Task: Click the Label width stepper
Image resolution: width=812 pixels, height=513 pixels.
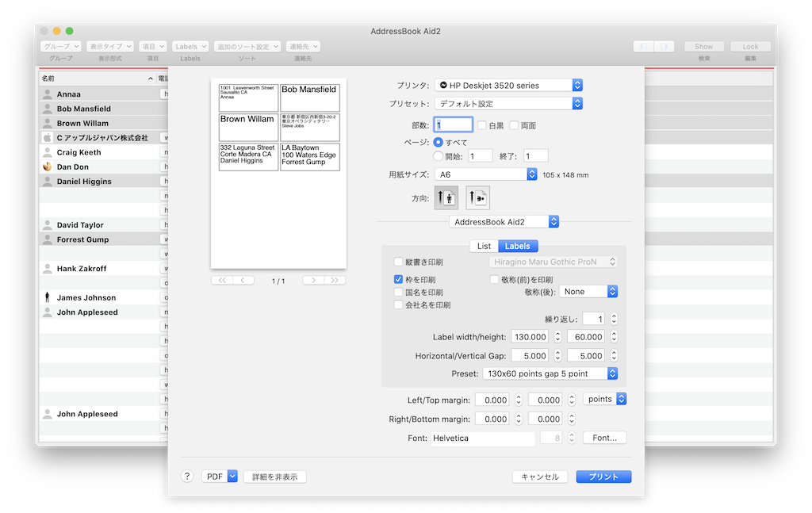Action: pyautogui.click(x=557, y=336)
